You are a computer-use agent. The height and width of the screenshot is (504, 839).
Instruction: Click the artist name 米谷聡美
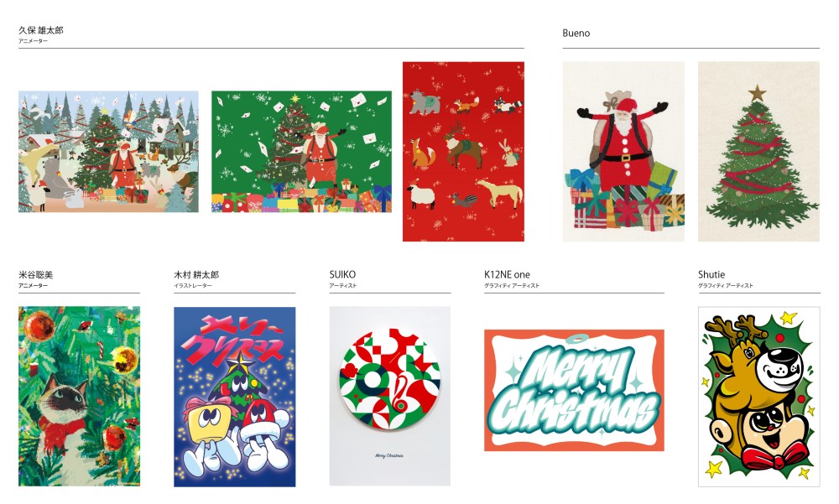click(x=35, y=275)
